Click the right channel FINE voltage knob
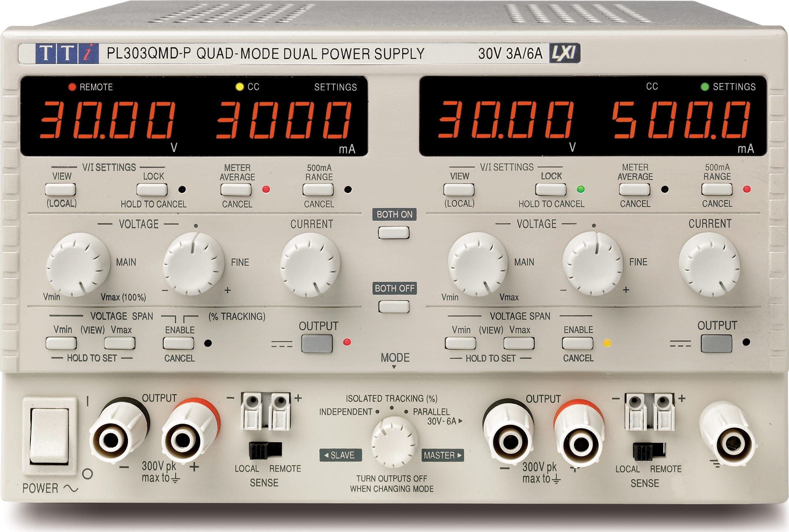Viewport: 789px width, 532px height. 593,263
